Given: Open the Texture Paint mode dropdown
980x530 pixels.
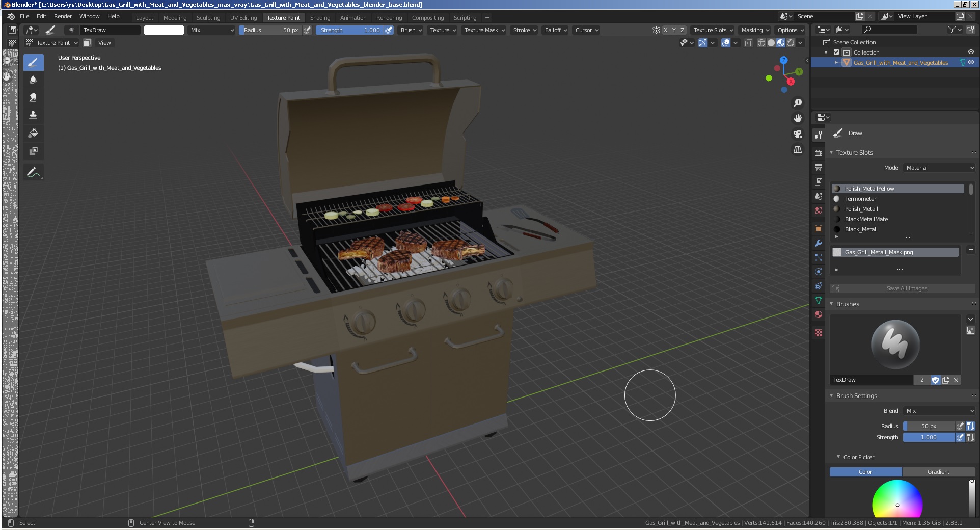Looking at the screenshot, I should (x=52, y=43).
